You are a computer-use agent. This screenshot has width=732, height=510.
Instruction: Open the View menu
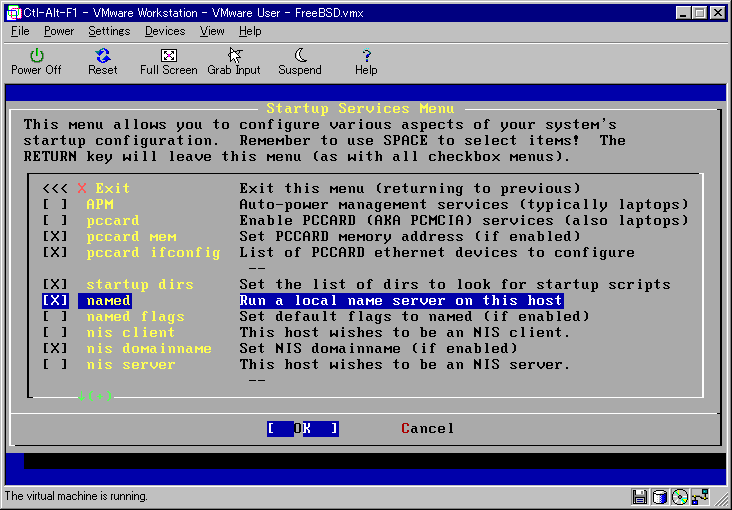[212, 31]
